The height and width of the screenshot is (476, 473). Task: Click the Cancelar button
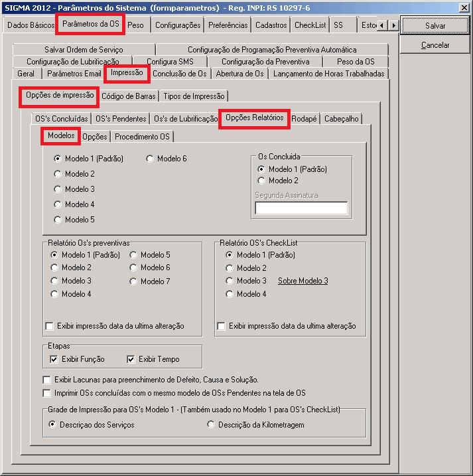coord(435,45)
